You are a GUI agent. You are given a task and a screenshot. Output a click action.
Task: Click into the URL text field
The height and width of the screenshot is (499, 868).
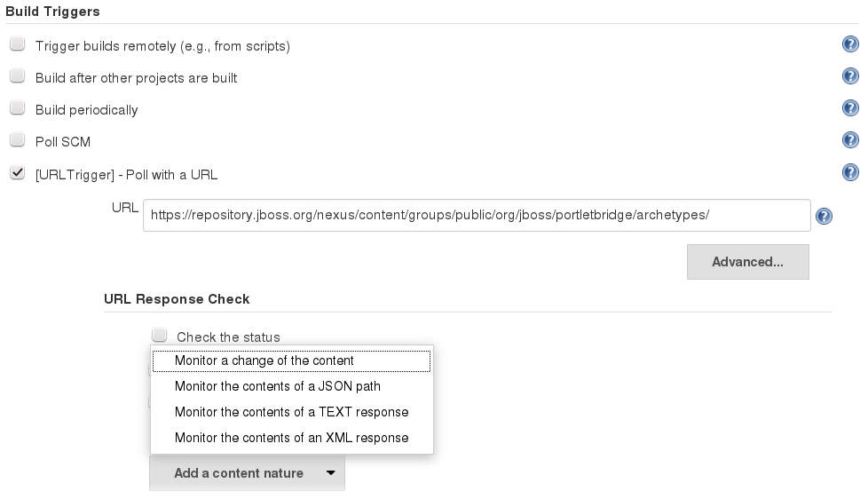(x=476, y=215)
